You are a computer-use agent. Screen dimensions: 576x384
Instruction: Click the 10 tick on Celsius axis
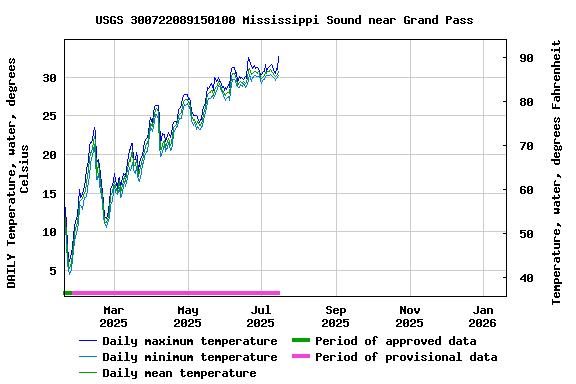click(x=49, y=232)
